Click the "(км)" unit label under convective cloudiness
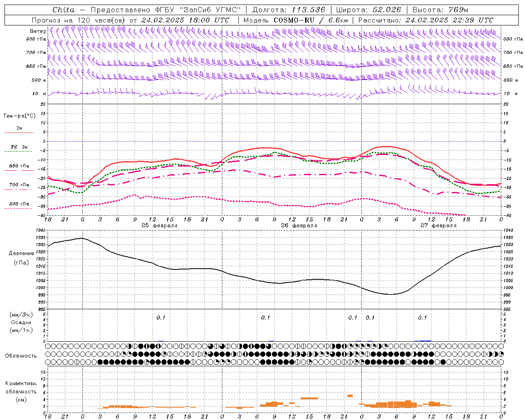525x420 pixels. (21, 399)
